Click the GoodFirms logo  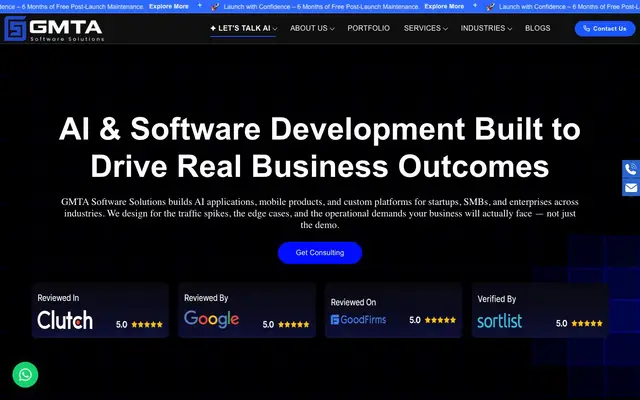(358, 319)
